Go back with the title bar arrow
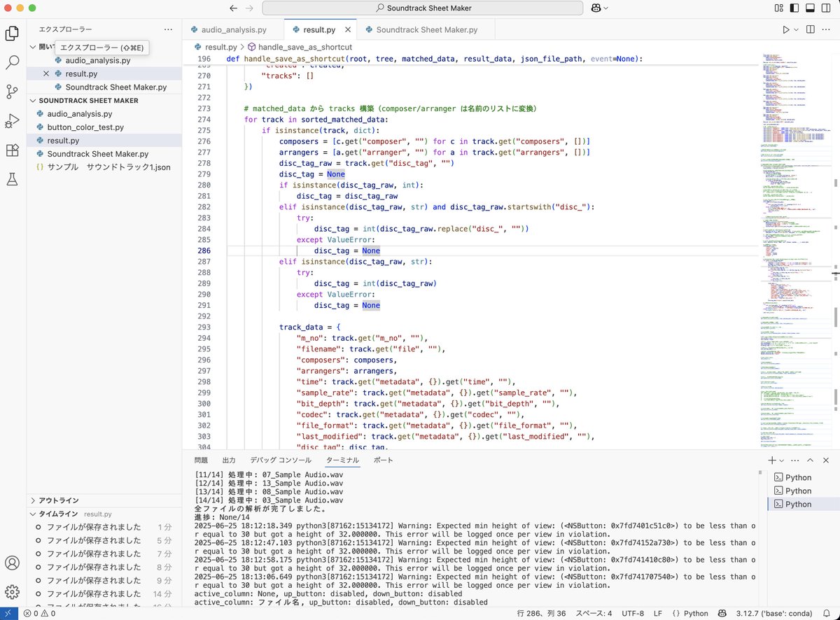 [x=234, y=8]
